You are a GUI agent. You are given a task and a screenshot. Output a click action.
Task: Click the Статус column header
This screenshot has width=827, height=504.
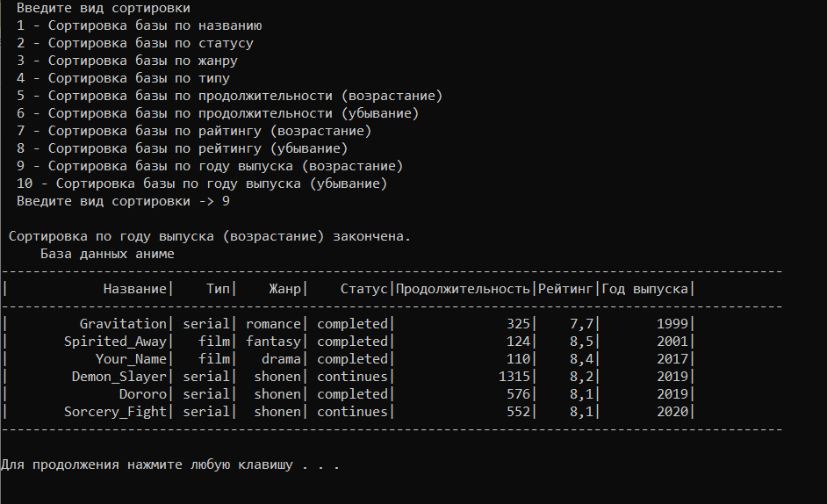point(364,289)
